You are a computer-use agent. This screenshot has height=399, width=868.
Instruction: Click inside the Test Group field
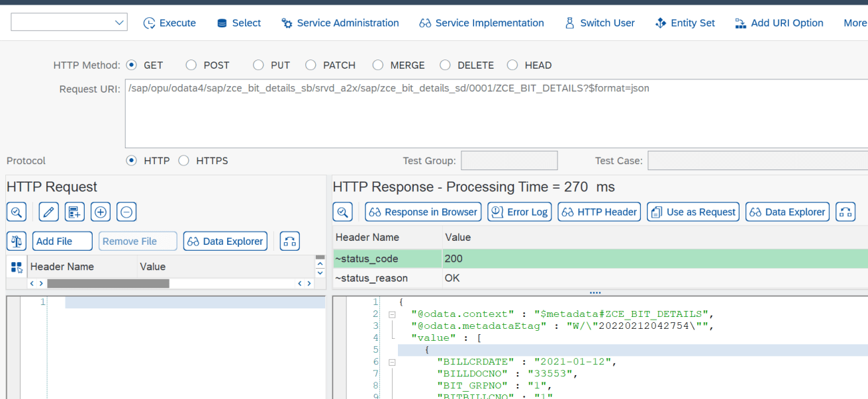point(509,160)
